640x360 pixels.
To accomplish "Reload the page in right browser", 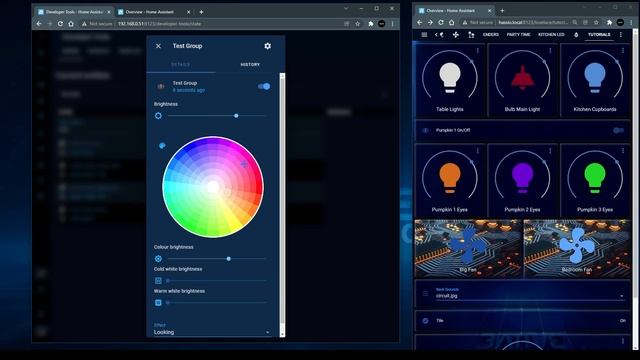I will 441,22.
